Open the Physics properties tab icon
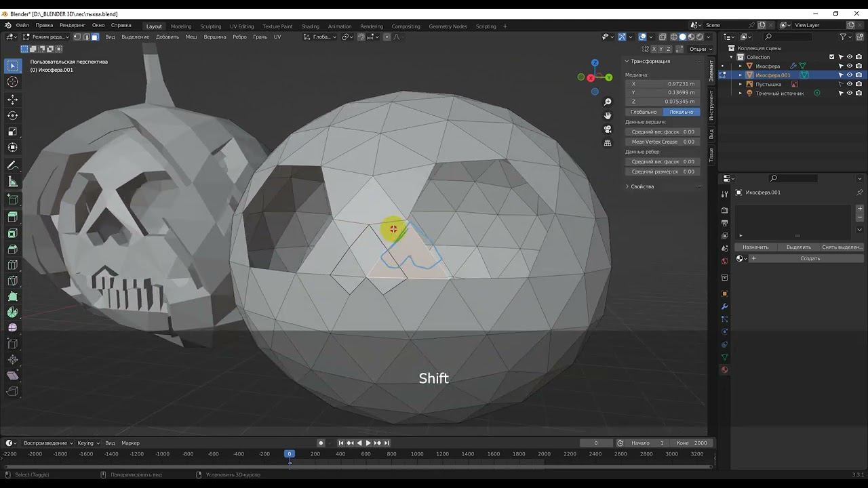868x488 pixels. point(724,331)
